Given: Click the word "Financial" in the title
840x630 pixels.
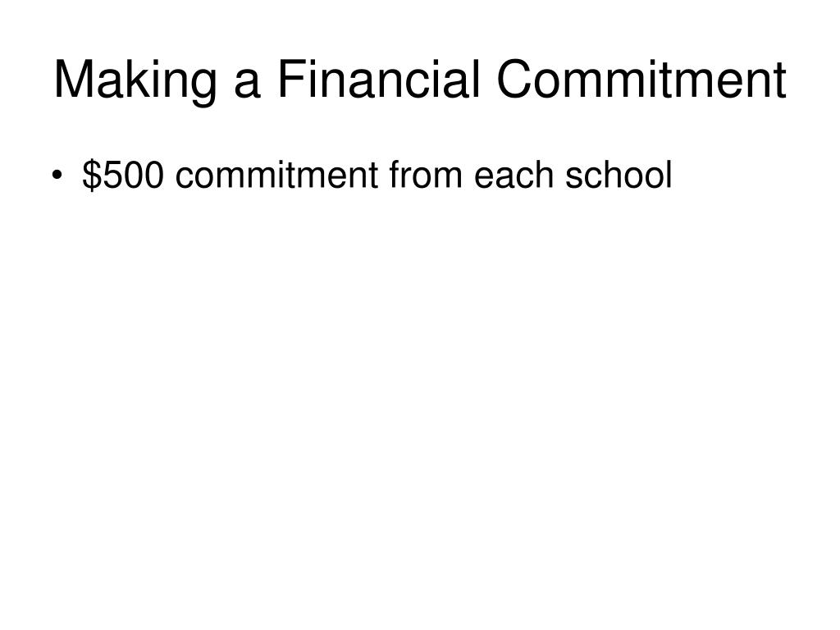Looking at the screenshot, I should [x=377, y=78].
